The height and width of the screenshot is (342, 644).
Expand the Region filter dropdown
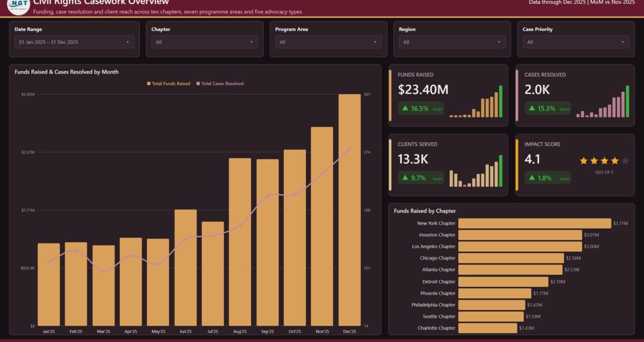click(x=452, y=42)
